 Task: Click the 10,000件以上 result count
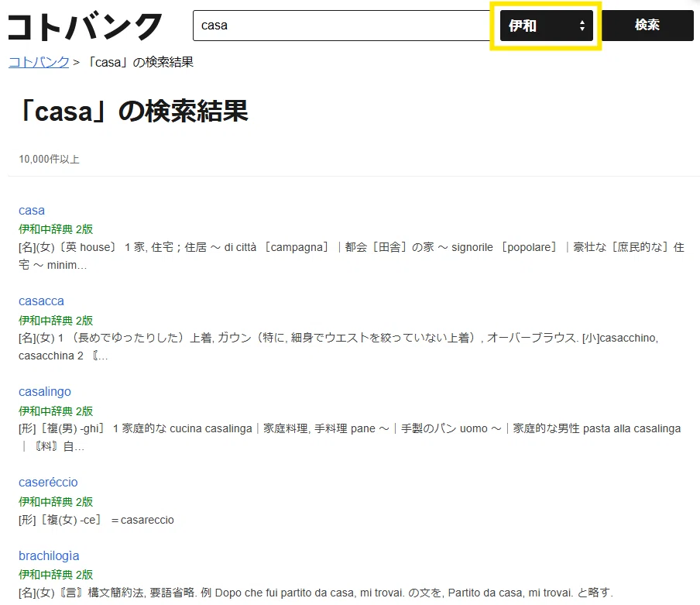[49, 160]
